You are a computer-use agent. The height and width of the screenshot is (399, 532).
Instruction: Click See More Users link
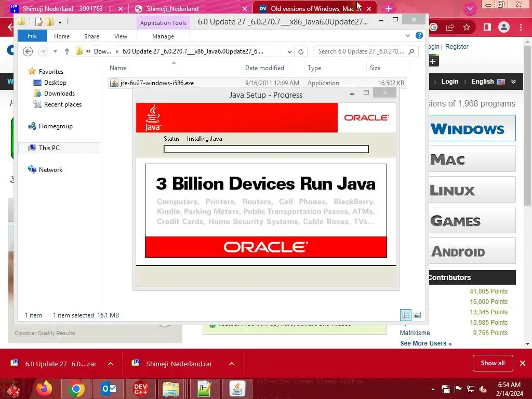coord(426,343)
